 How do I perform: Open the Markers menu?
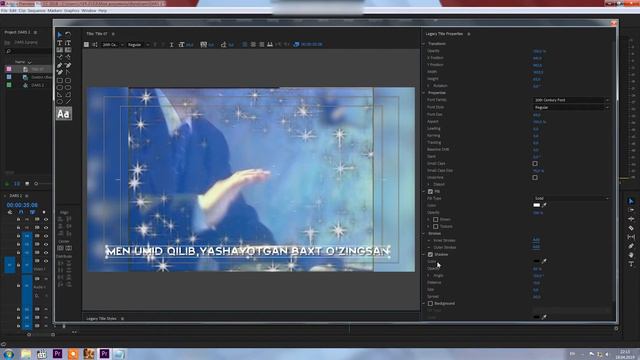55,11
